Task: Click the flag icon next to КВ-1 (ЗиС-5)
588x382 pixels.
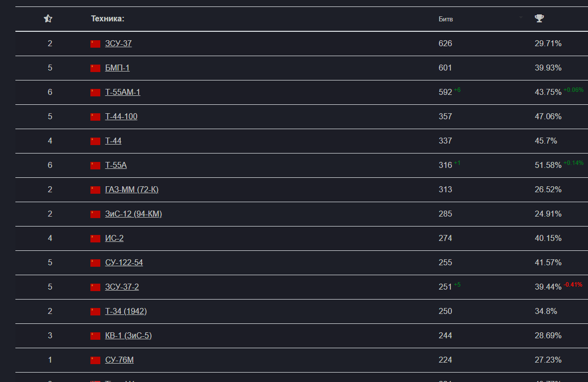Action: [95, 336]
